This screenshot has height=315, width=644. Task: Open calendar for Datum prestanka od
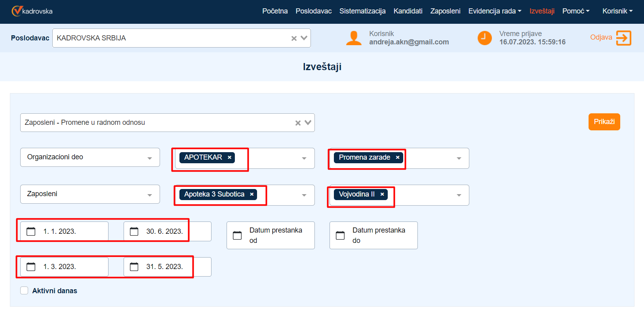click(237, 235)
